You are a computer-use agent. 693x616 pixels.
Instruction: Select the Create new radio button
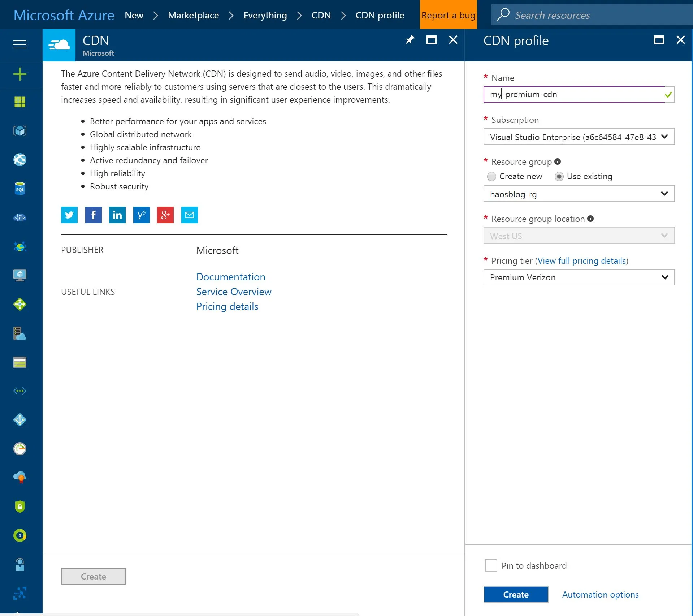tap(491, 176)
